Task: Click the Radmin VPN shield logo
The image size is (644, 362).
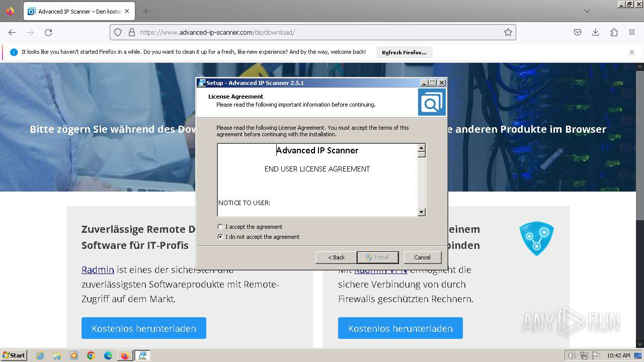Action: (x=536, y=238)
